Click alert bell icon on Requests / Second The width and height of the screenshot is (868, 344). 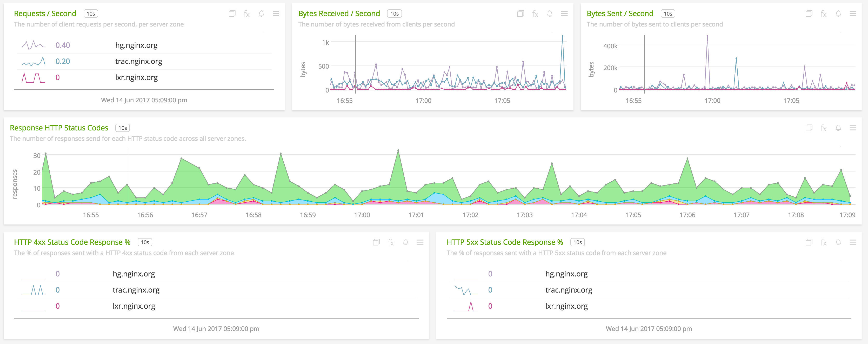261,14
